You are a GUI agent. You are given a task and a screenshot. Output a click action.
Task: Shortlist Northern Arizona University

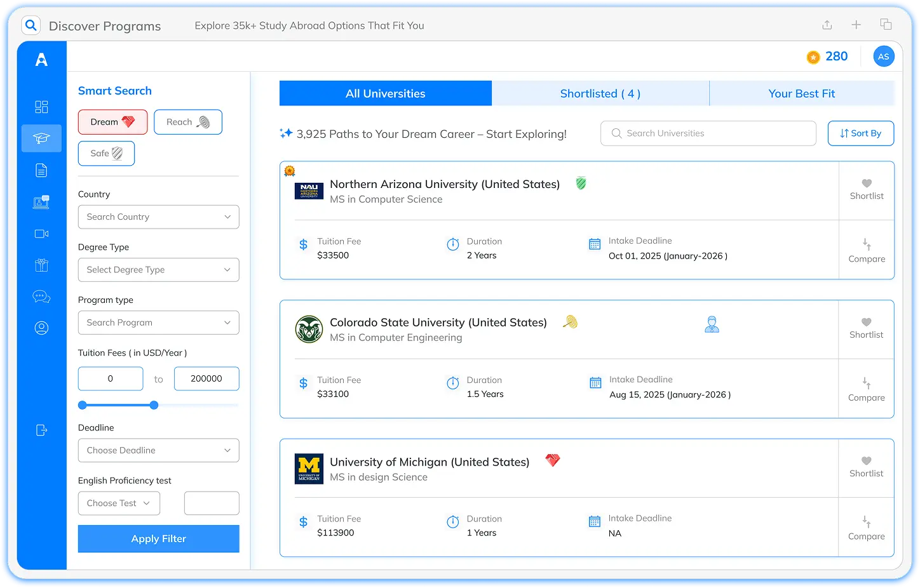(866, 189)
